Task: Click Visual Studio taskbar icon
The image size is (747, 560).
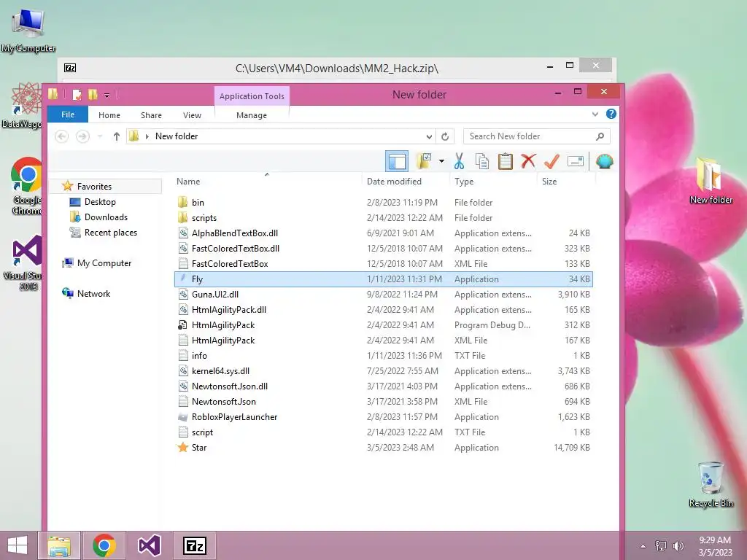Action: 149,545
